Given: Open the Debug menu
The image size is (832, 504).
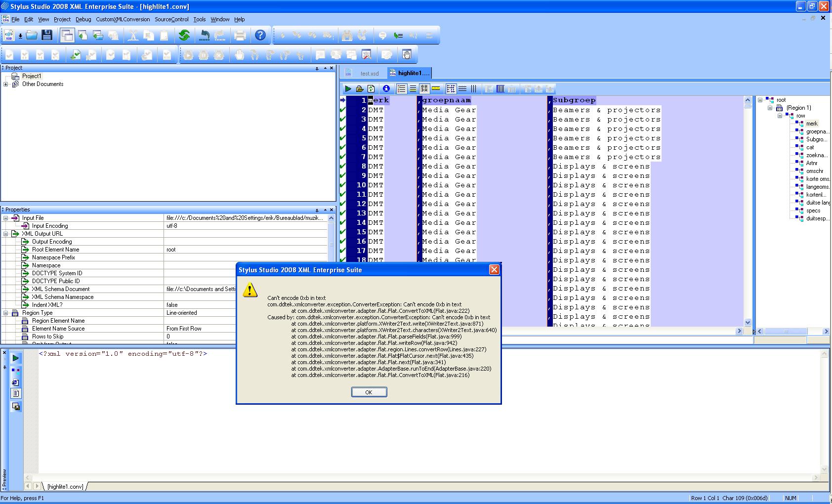Looking at the screenshot, I should (x=83, y=19).
